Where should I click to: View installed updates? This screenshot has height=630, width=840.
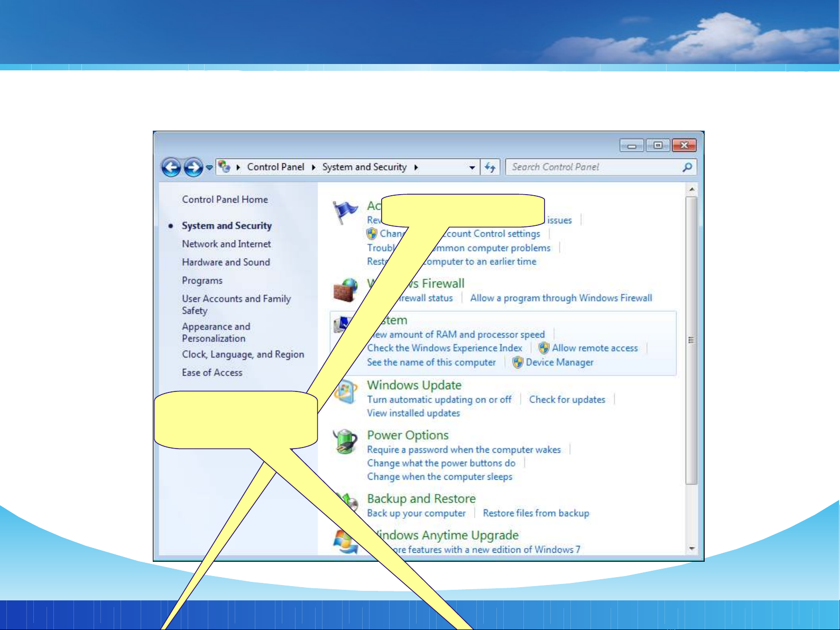pos(413,413)
